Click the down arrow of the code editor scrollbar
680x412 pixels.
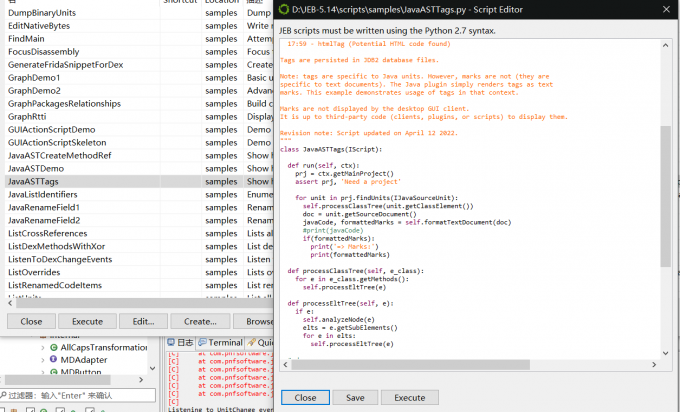[x=665, y=353]
